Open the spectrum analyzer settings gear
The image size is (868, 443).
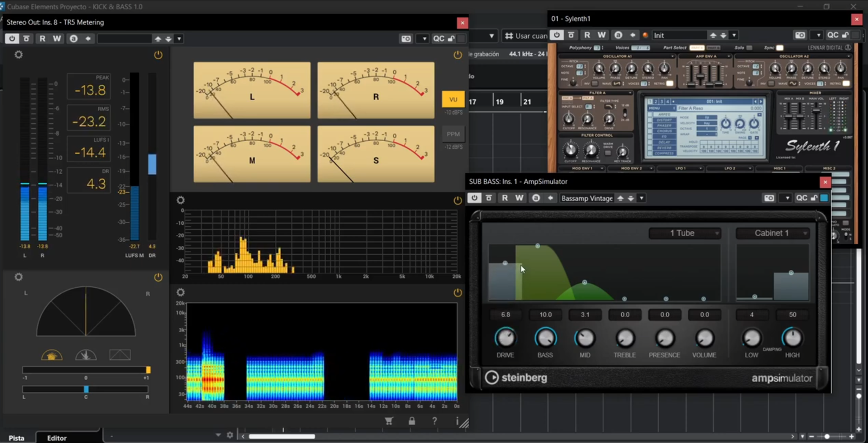click(x=181, y=200)
